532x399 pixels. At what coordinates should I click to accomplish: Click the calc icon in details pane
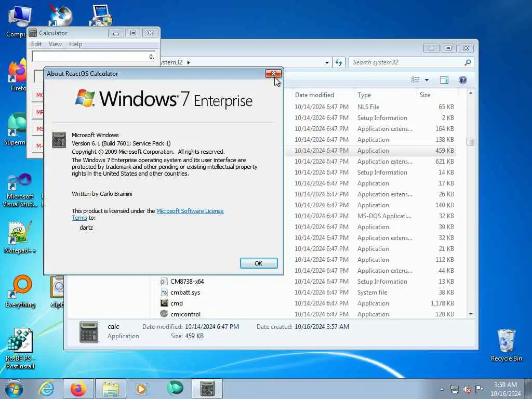tap(89, 332)
